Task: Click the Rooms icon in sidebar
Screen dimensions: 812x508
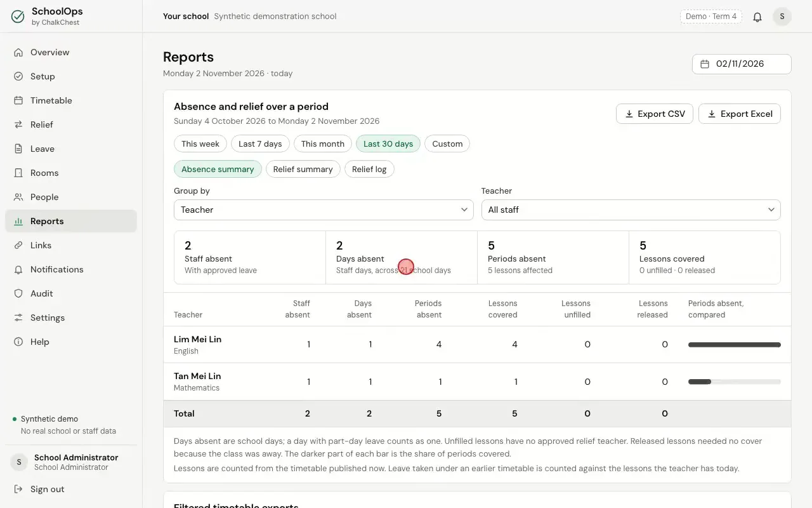Action: coord(18,173)
